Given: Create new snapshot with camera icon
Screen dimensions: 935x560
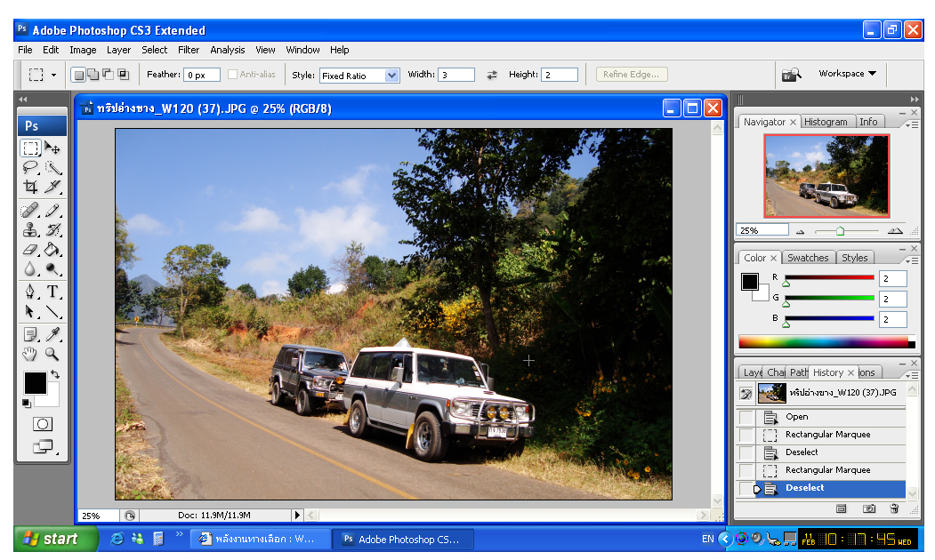Looking at the screenshot, I should pos(868,508).
